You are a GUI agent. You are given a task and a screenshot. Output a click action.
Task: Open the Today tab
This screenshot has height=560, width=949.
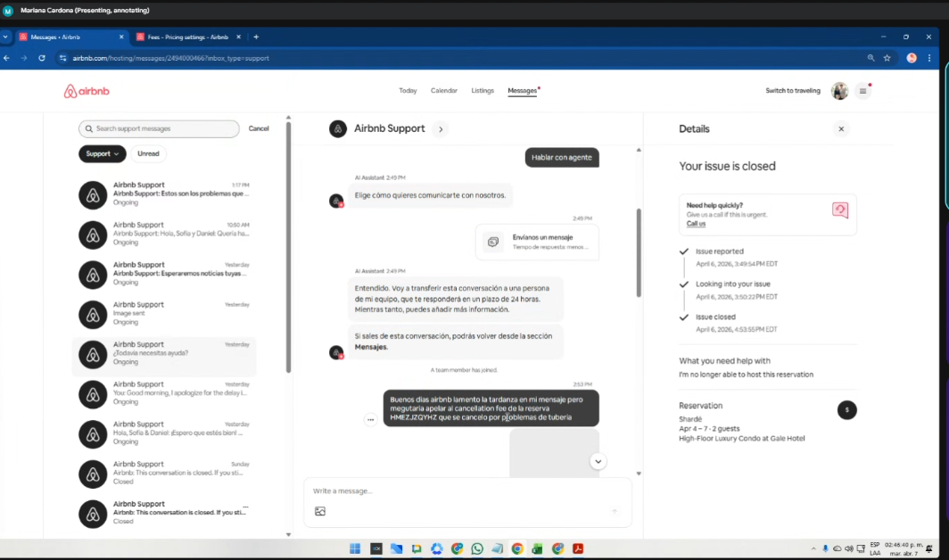tap(408, 91)
